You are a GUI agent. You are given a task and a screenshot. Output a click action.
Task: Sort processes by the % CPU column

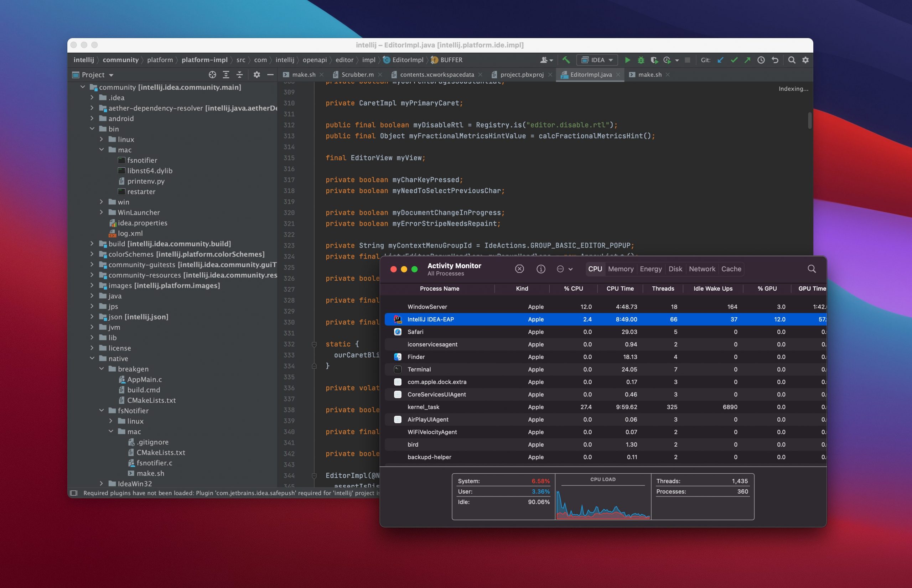(574, 288)
